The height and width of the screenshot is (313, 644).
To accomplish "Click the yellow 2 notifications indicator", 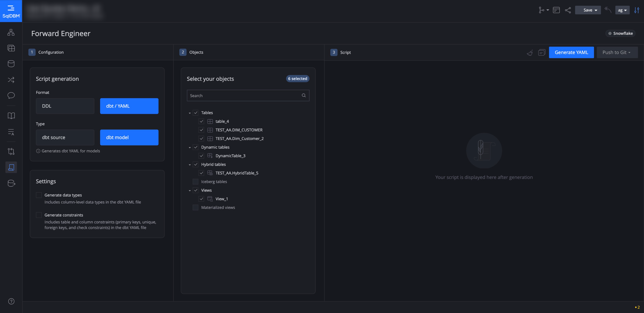I will pos(637,307).
